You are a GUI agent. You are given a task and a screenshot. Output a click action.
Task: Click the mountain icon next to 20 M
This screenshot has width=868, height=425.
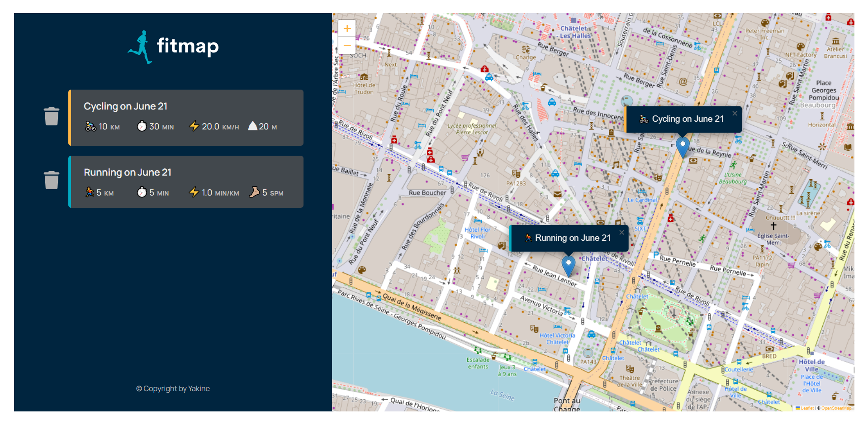click(253, 125)
